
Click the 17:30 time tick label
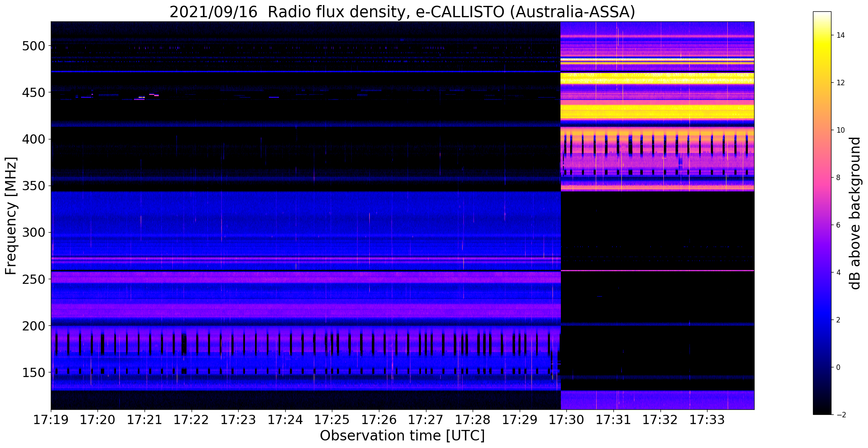tap(567, 419)
